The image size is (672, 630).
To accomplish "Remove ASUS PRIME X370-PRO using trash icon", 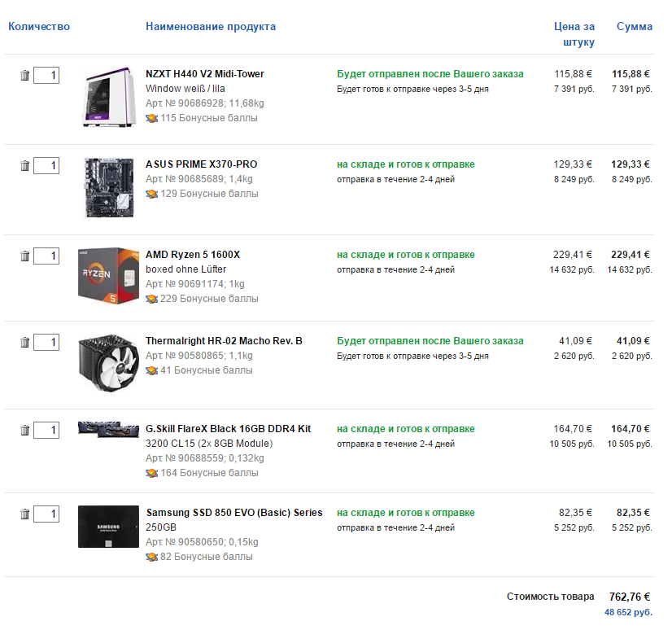I will point(24,166).
